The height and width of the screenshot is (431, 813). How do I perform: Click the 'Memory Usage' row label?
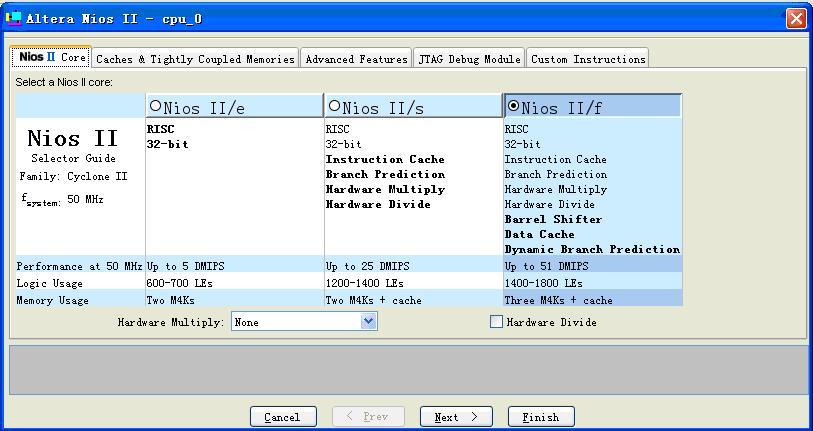coord(52,300)
